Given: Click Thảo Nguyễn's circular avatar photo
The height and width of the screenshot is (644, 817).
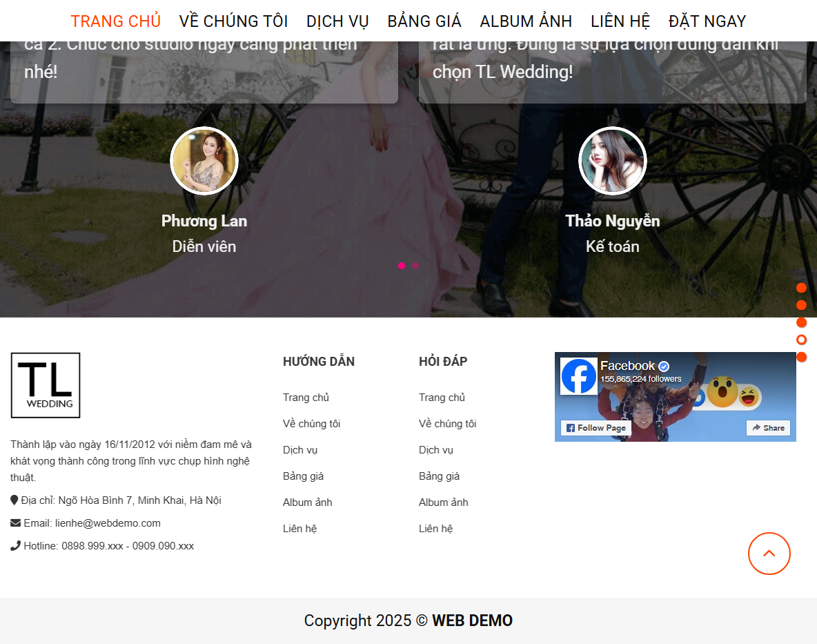Looking at the screenshot, I should click(x=612, y=160).
